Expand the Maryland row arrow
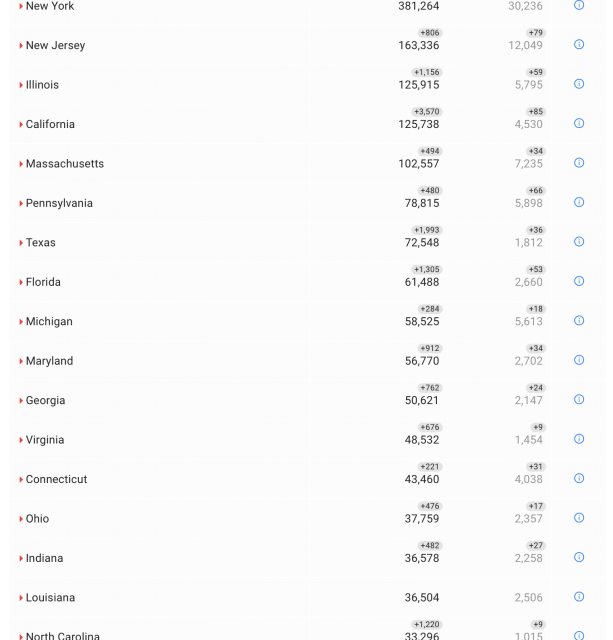Image resolution: width=613 pixels, height=640 pixels. [x=21, y=362]
